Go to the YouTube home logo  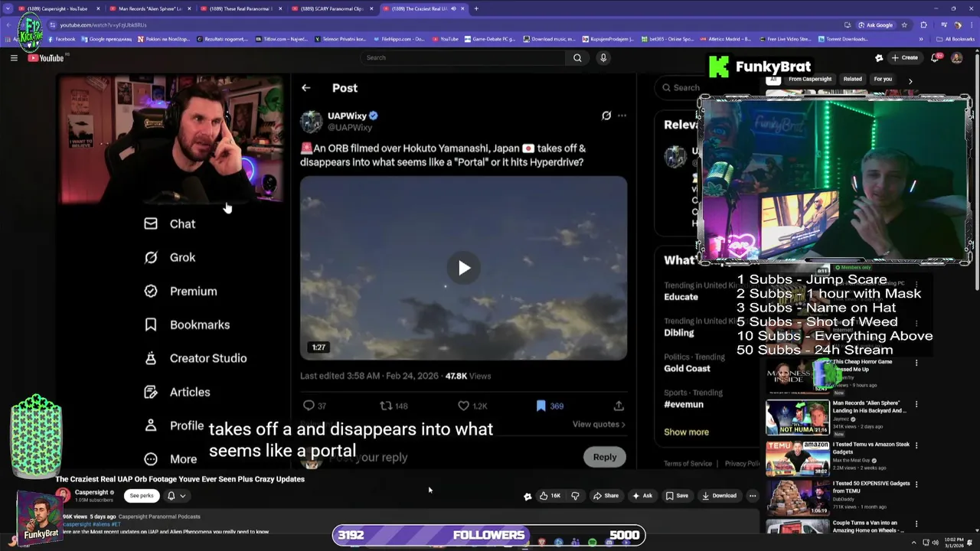point(47,58)
